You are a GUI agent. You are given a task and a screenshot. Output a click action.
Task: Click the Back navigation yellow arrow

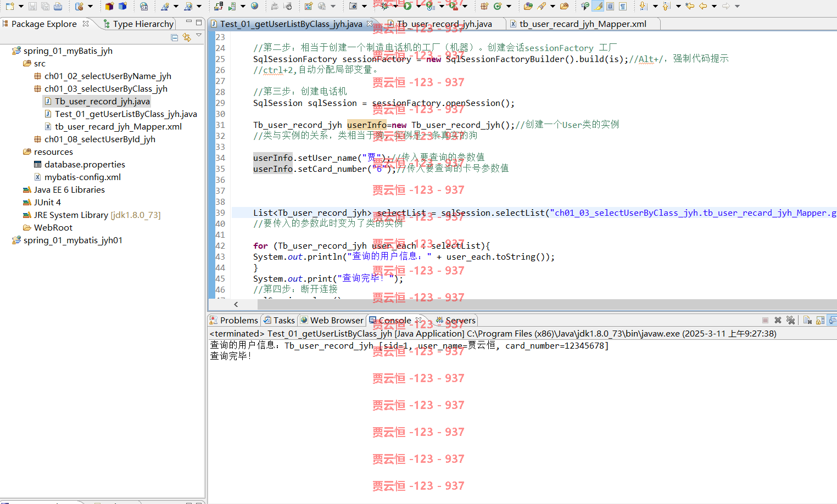click(703, 6)
